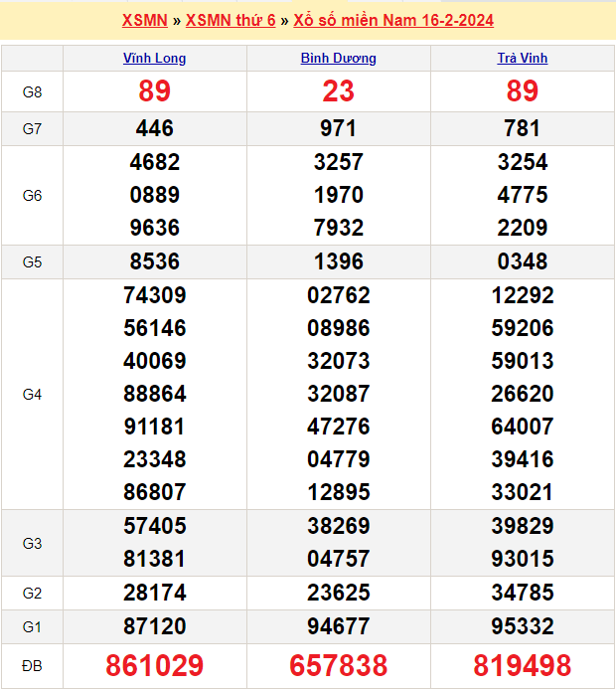Click the XSMN breadcrumb link

144,20
